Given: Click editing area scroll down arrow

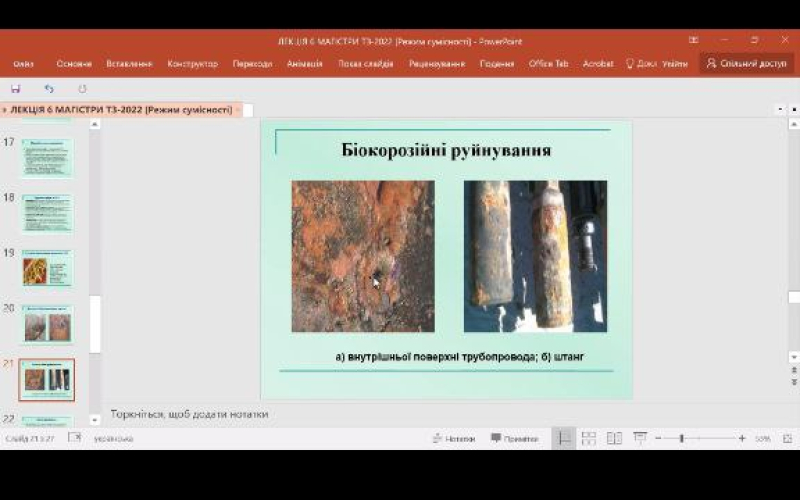Looking at the screenshot, I should tap(794, 356).
